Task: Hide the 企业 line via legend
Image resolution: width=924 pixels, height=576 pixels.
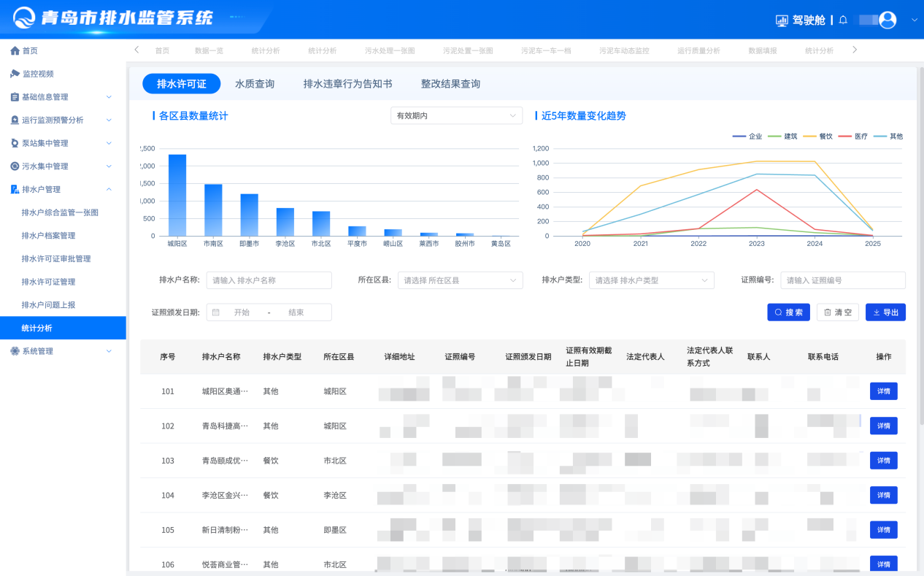Action: (x=746, y=137)
